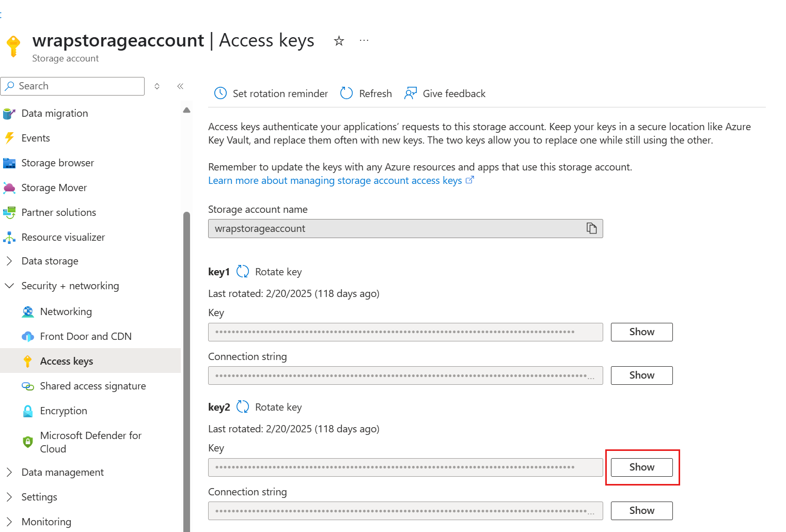Viewport: 786px width, 532px height.
Task: Click the Microsoft Defender for Cloud shield icon
Action: [x=28, y=442]
